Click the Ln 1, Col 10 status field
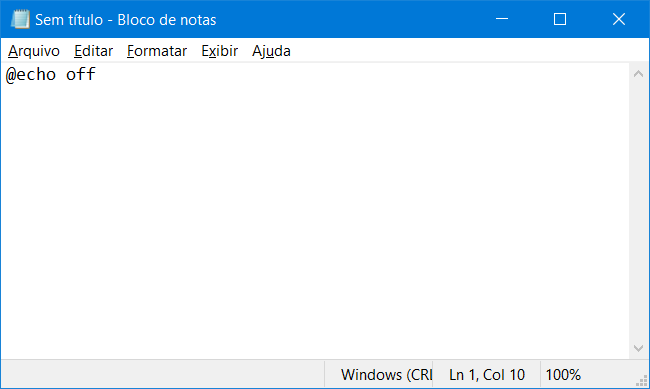650x389 pixels. click(487, 375)
